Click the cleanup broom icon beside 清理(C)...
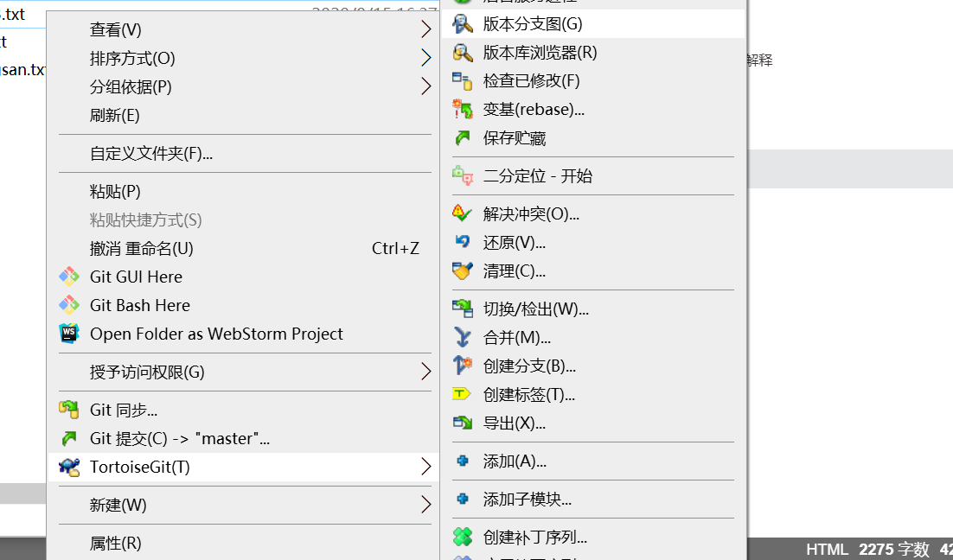The image size is (953, 560). pos(463,270)
